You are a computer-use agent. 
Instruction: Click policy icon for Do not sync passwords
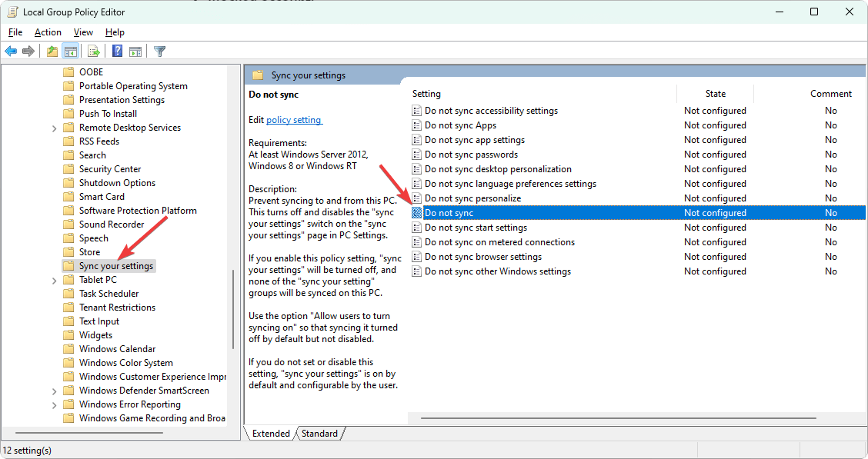pyautogui.click(x=417, y=155)
